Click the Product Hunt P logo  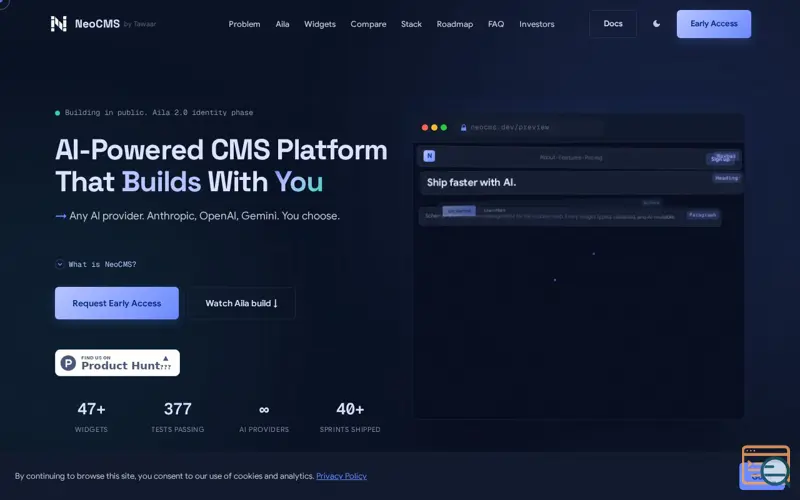[x=68, y=363]
